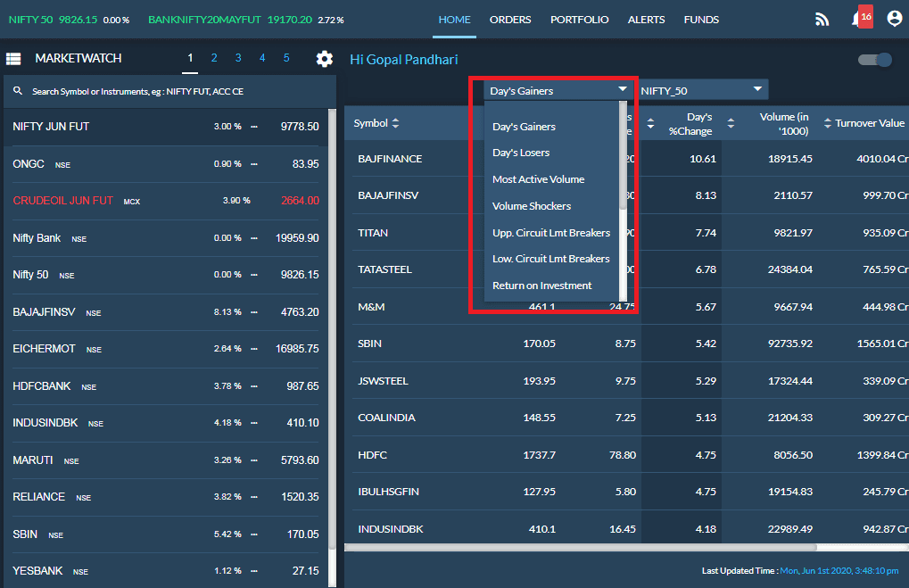Switch to marketwatch list 2
909x588 pixels.
[214, 58]
